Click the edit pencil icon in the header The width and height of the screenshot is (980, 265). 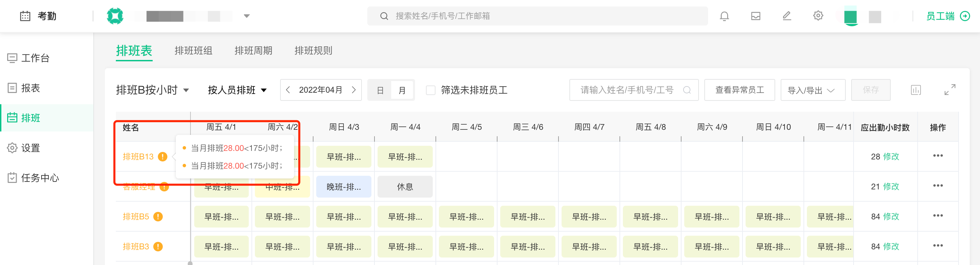(x=787, y=16)
